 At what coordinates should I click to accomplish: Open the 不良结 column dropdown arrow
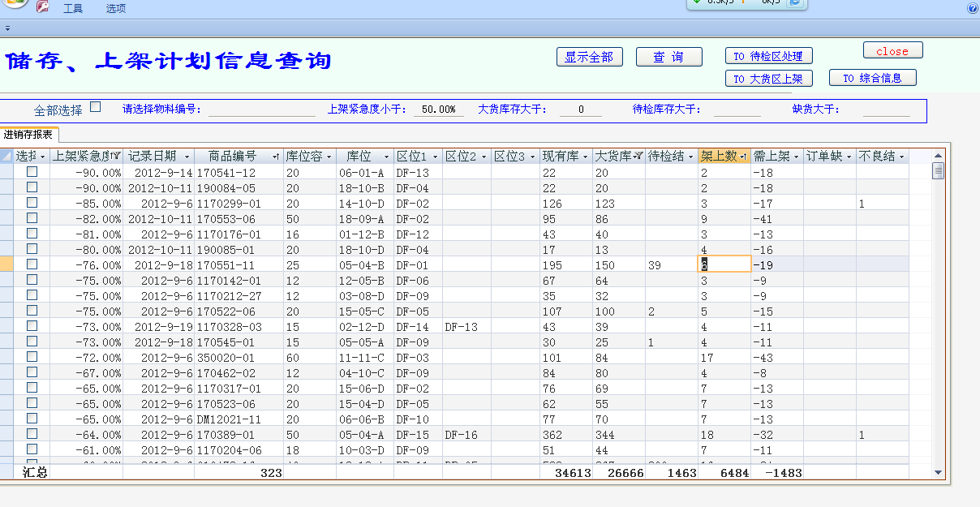[x=901, y=157]
